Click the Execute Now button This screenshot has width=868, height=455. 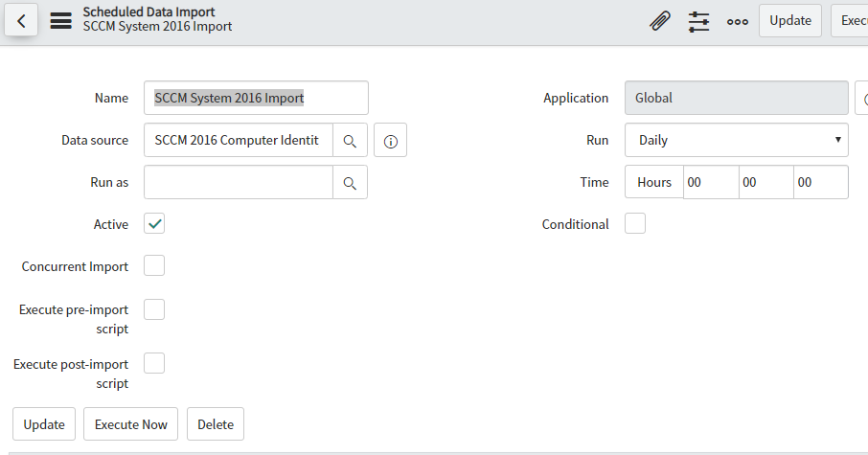(x=130, y=424)
